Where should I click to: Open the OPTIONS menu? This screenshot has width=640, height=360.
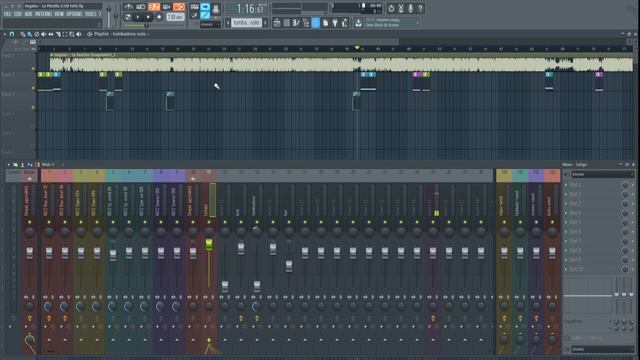tap(74, 14)
